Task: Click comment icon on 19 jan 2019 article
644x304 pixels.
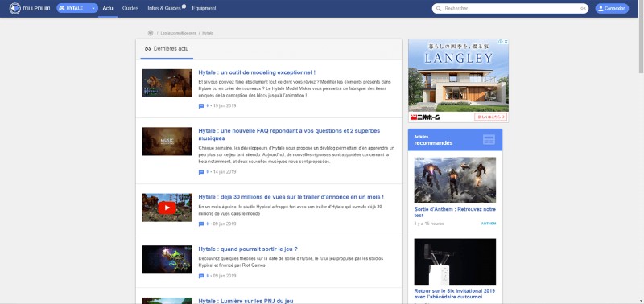Action: pyautogui.click(x=201, y=106)
